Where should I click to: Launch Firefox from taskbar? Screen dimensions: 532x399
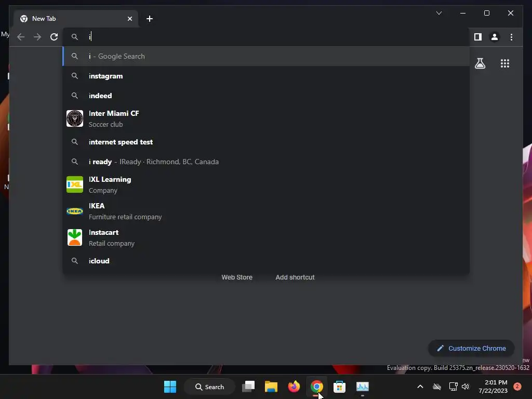pyautogui.click(x=294, y=387)
